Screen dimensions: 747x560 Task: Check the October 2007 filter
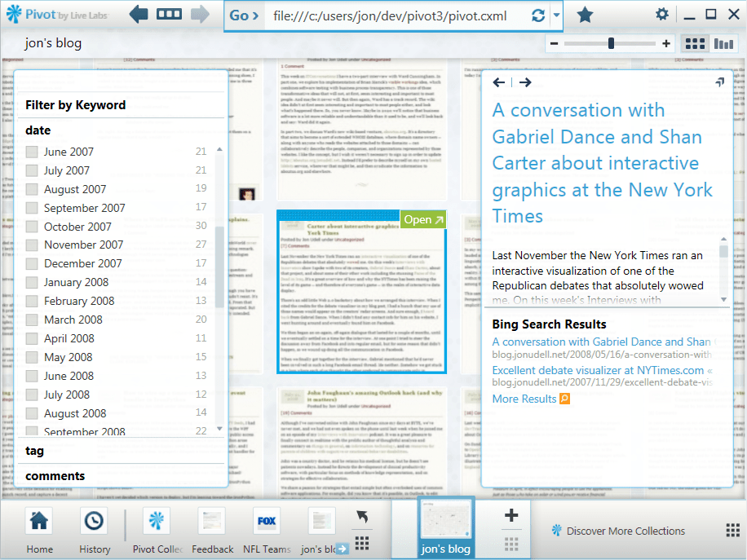click(x=32, y=227)
